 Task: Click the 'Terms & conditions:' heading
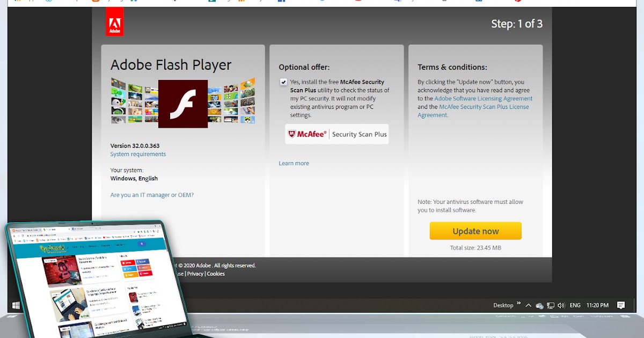(452, 67)
